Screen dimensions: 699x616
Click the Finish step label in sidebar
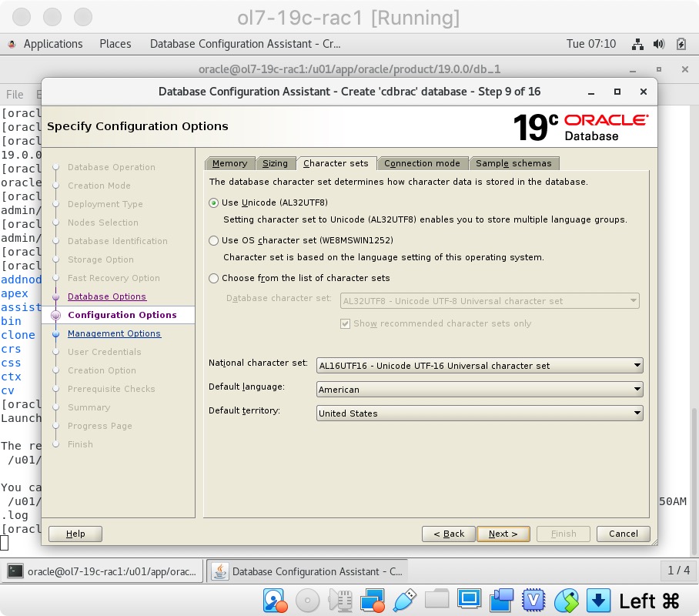(x=80, y=445)
